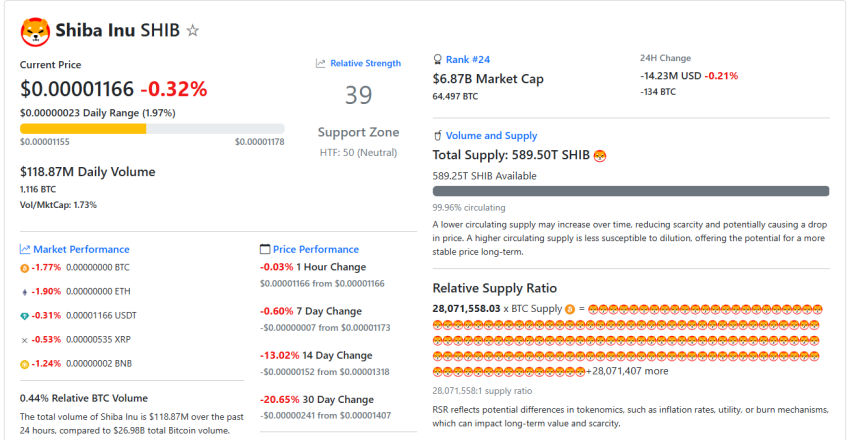Image resolution: width=850 pixels, height=440 pixels.
Task: Click the Market Performance chart icon
Action: 25,249
